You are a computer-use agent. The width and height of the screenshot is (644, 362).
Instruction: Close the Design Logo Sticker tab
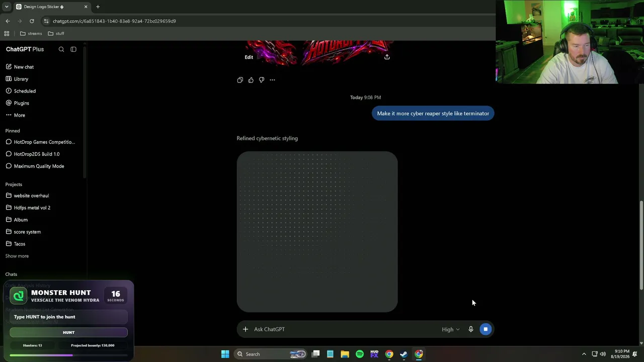tap(86, 7)
